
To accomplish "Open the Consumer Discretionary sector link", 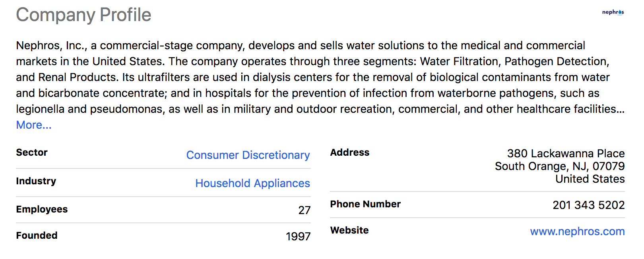I will 248,155.
